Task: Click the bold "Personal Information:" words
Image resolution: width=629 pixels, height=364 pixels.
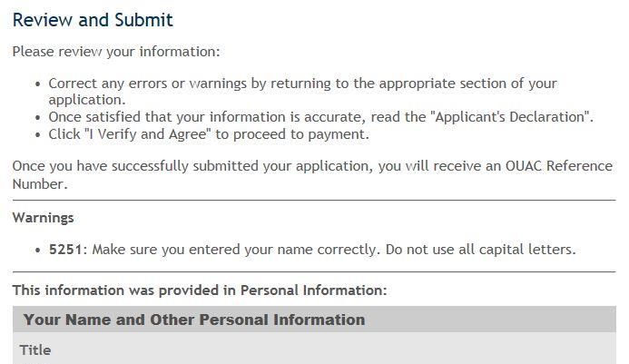Action: click(314, 290)
